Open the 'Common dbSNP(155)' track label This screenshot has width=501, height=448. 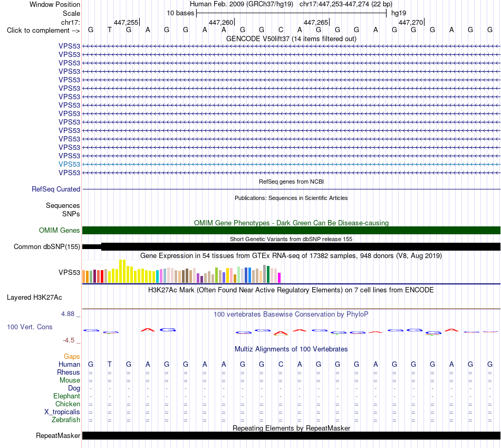[x=47, y=246]
